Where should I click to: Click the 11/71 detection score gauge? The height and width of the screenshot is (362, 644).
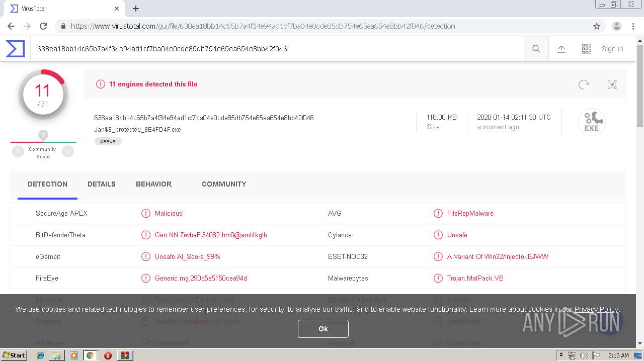[43, 95]
